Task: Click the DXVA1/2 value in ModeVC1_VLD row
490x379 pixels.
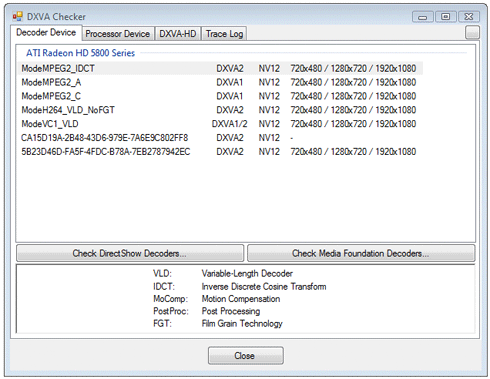Action: pos(230,124)
